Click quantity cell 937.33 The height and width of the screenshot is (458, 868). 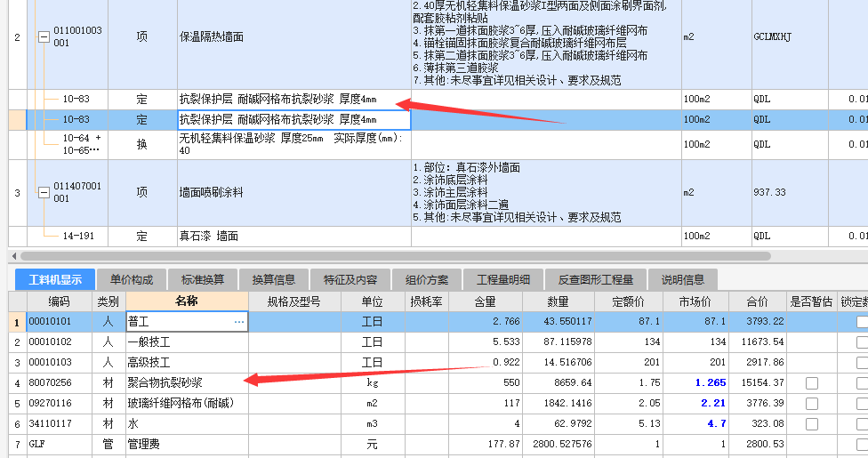(x=790, y=193)
